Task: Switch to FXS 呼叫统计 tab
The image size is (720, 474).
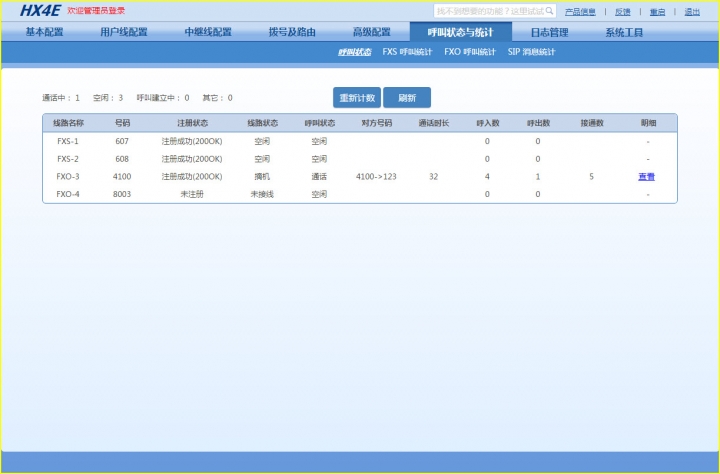Action: click(407, 52)
